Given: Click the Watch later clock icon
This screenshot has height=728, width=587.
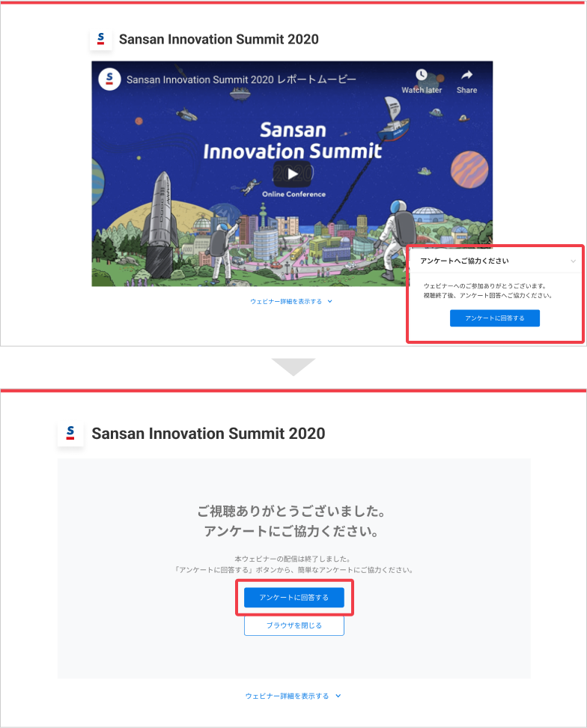Looking at the screenshot, I should [x=421, y=75].
